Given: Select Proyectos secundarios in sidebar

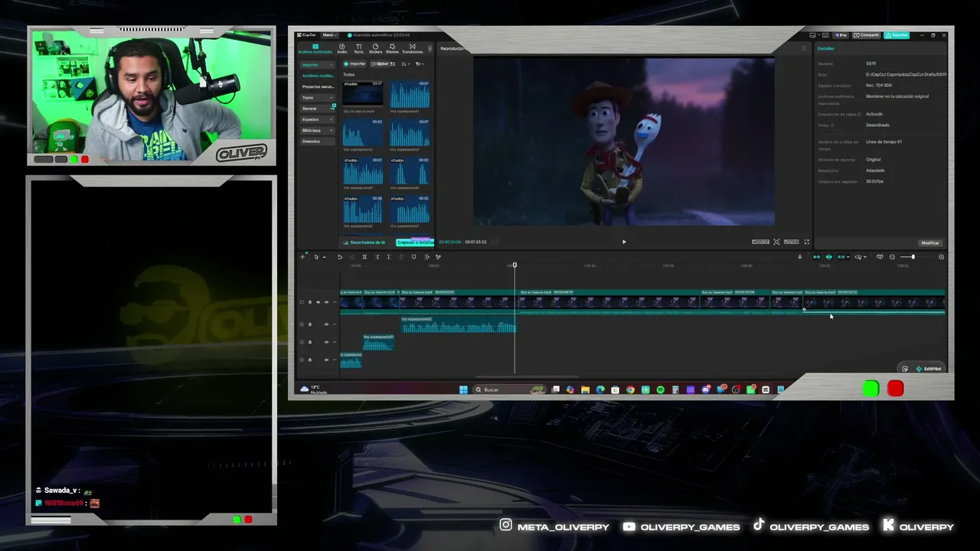Looking at the screenshot, I should (x=317, y=86).
